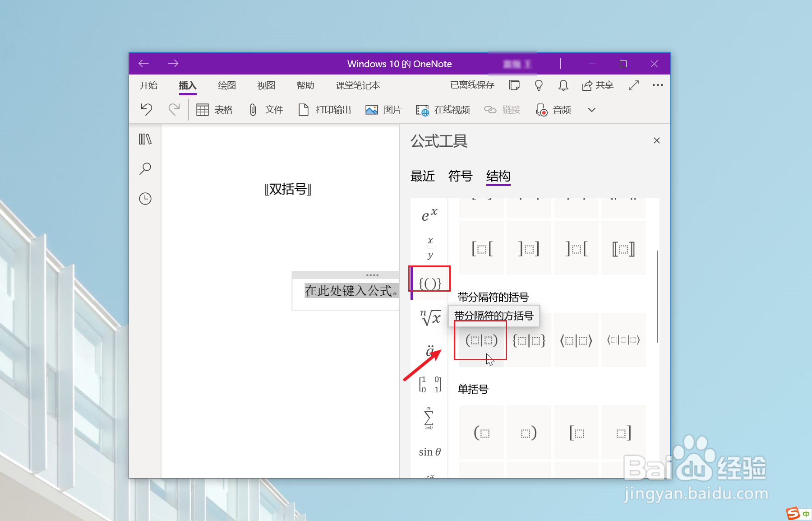Open the 开始 tab
The width and height of the screenshot is (812, 521).
coord(148,85)
